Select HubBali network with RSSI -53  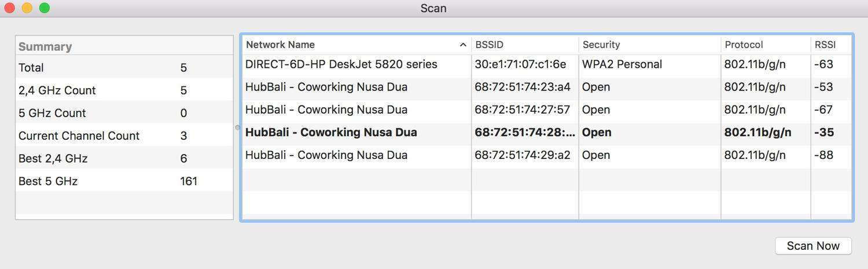547,87
